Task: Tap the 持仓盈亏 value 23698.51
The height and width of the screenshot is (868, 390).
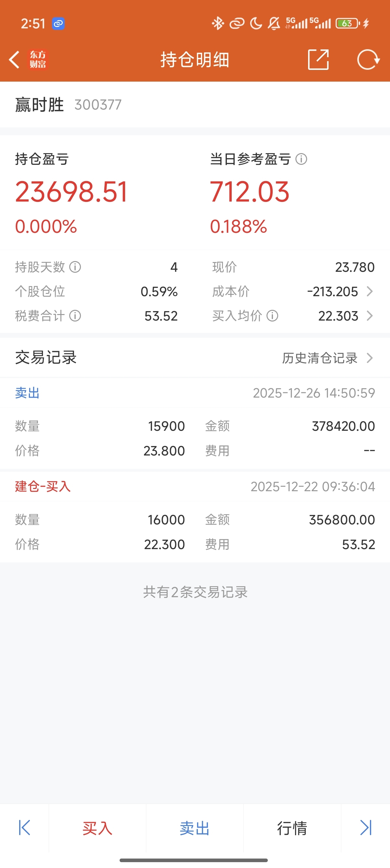Action: point(71,192)
